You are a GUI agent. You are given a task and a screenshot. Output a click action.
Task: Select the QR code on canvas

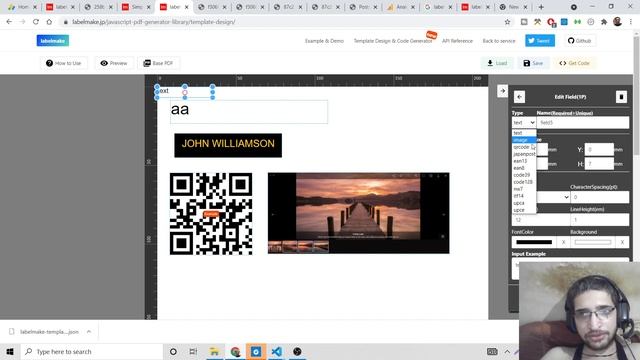(211, 214)
